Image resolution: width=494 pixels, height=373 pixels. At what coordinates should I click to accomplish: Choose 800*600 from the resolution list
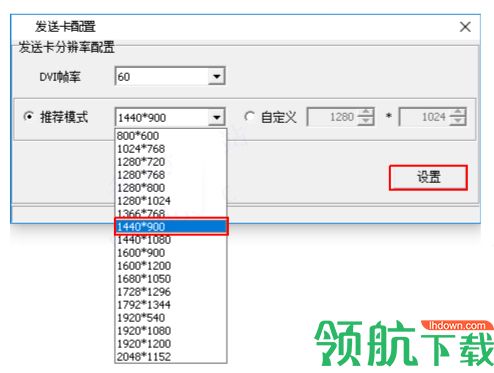(171, 136)
